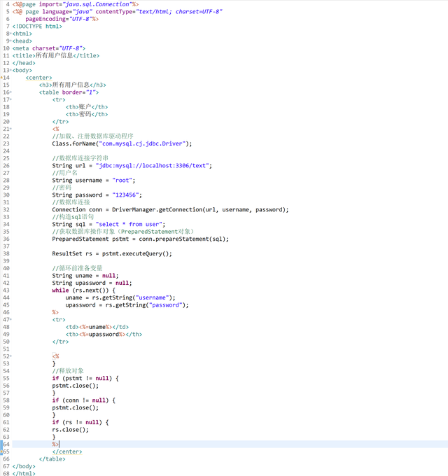
Task: Click "if (conn != null)" on line 58
Action: coord(80,400)
